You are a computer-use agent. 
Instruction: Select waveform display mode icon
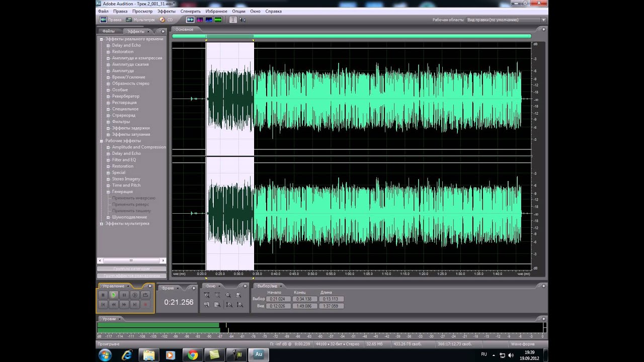pyautogui.click(x=190, y=20)
